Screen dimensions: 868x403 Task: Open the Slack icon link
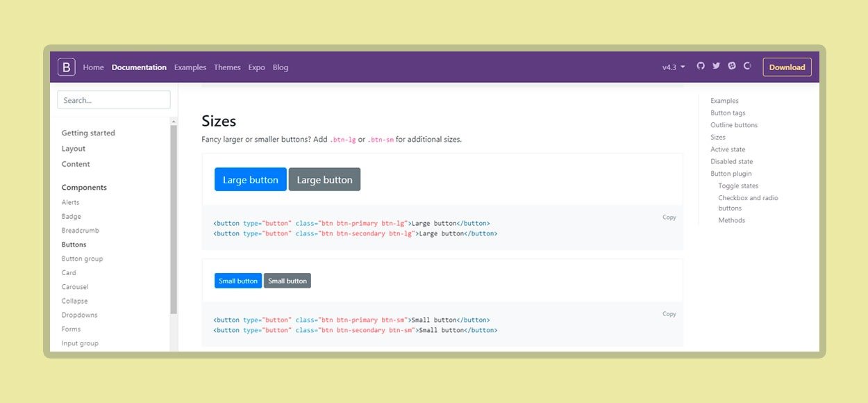[x=732, y=66]
